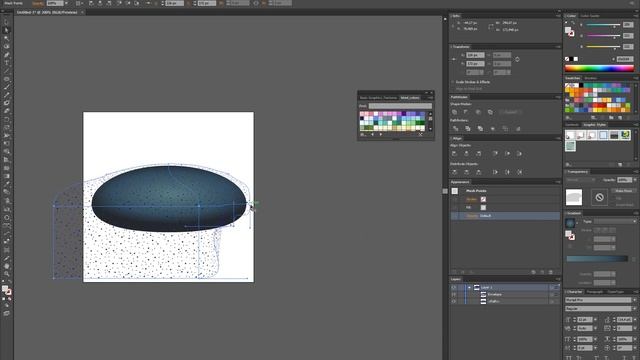Select the Pencil tool

tap(6, 95)
